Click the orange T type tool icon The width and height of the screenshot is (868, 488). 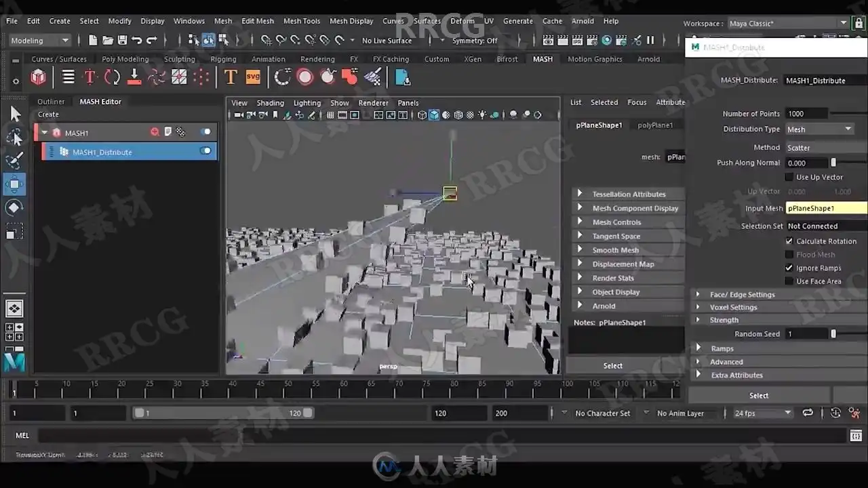click(231, 77)
